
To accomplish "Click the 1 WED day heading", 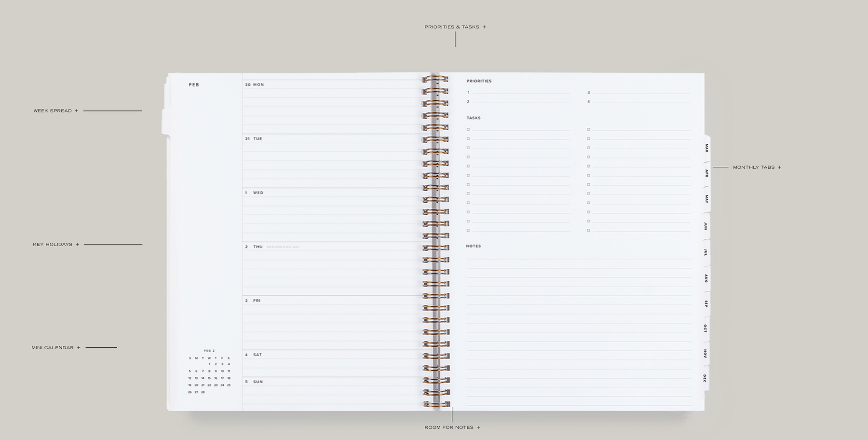I will click(254, 193).
